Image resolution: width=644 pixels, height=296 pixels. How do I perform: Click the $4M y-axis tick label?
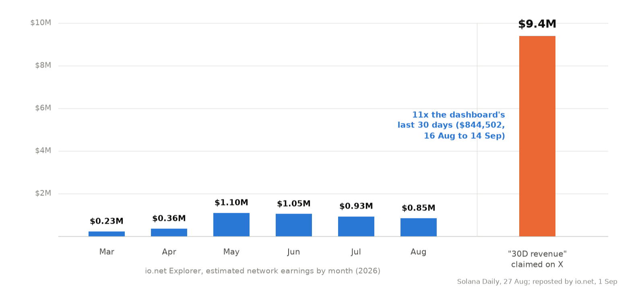point(43,150)
